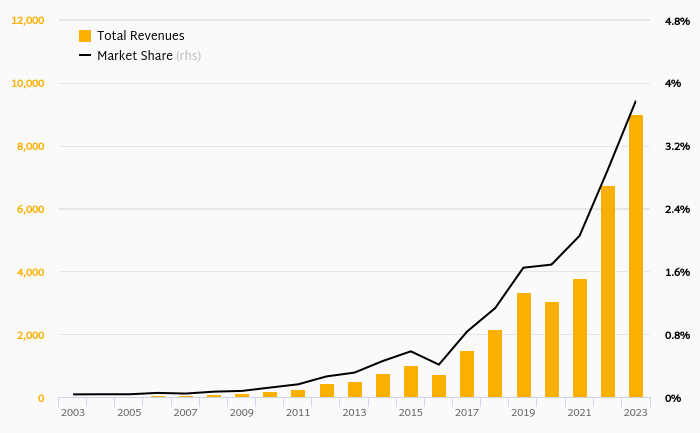Click the 4.8% right axis label
This screenshot has width=700, height=433.
tap(677, 20)
